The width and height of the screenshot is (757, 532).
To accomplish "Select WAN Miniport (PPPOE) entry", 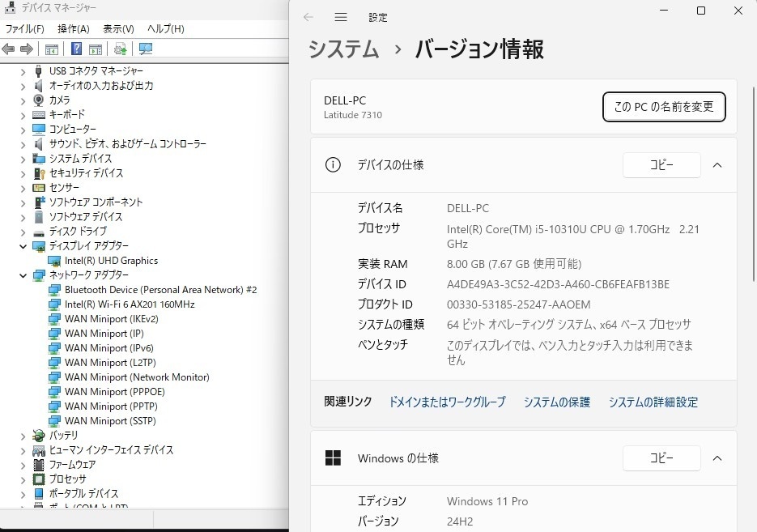I will [x=115, y=392].
